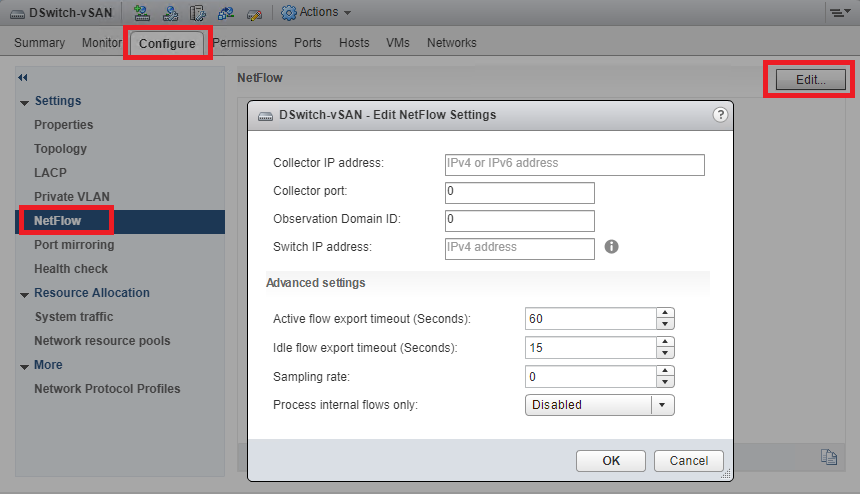860x494 pixels.
Task: Switch to the Permissions tab
Action: pos(246,43)
